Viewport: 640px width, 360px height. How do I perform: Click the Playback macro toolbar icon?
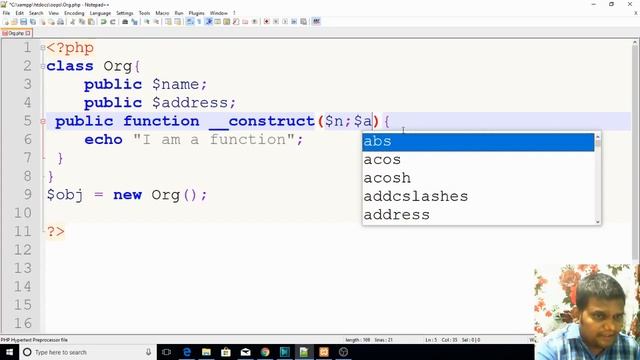[x=285, y=22]
